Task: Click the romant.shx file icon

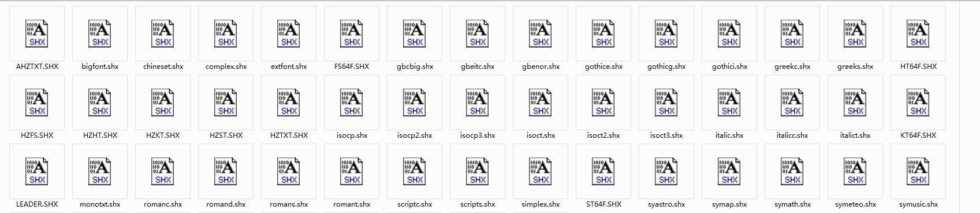Action: 352,171
